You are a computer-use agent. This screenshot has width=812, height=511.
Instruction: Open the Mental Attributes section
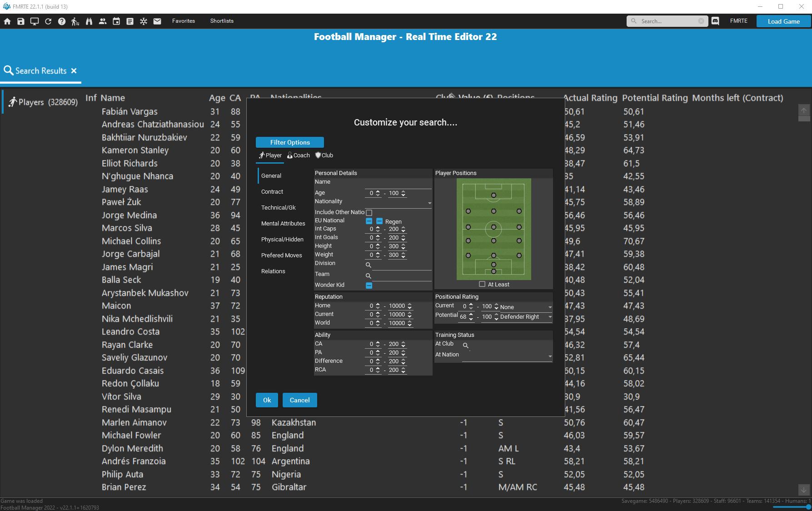[x=283, y=224]
